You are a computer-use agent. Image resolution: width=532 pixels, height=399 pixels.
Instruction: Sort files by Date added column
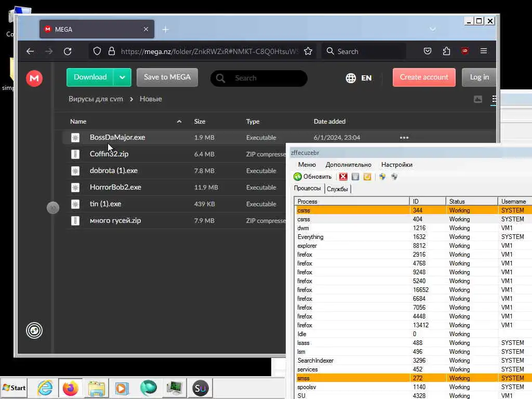point(329,122)
